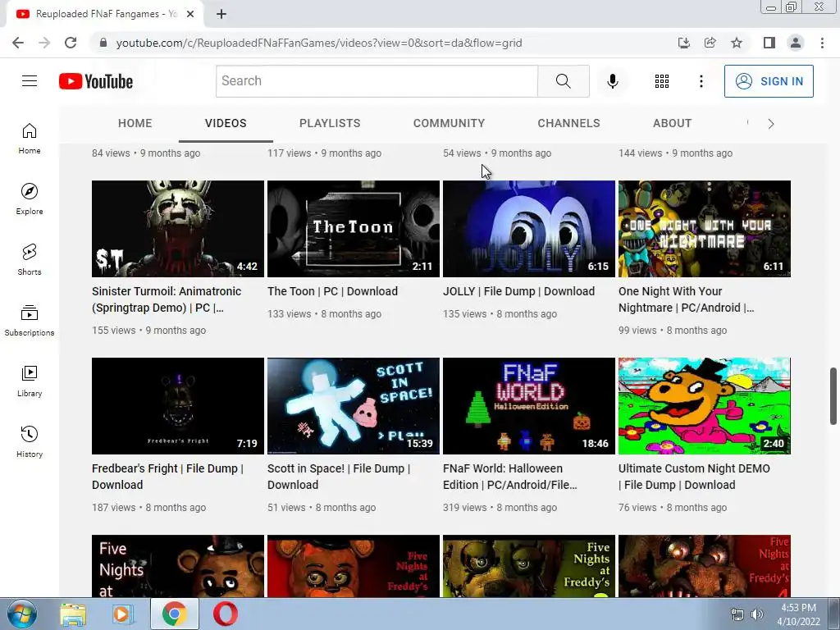Open the COMMUNITY tab
This screenshot has height=630, width=840.
coord(449,123)
